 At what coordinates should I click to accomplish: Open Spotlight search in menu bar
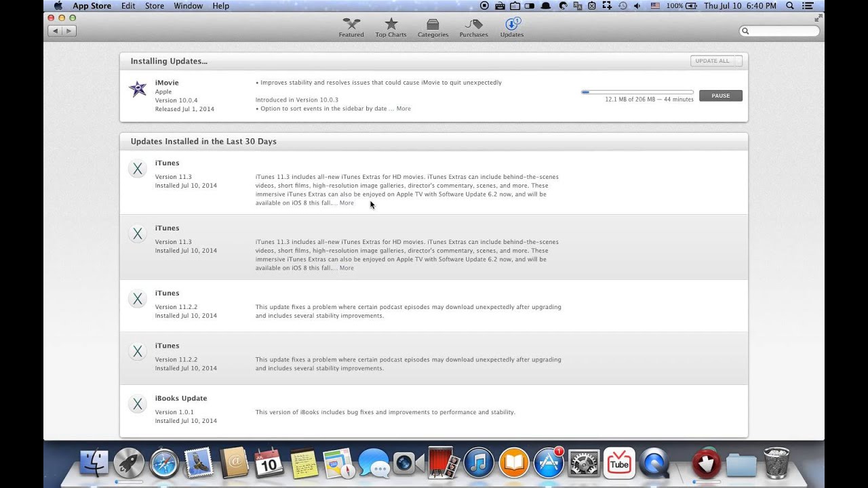tap(790, 5)
